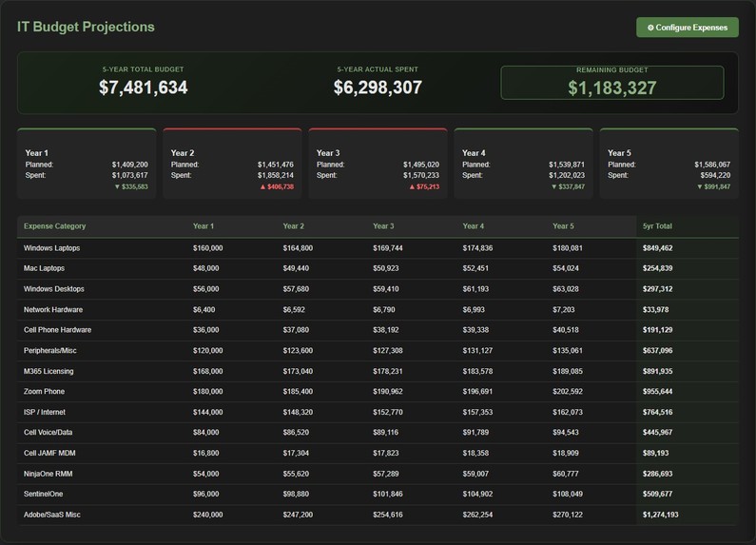Click Peripherals/Misc 5yr total $637,096
The image size is (756, 545).
click(657, 351)
